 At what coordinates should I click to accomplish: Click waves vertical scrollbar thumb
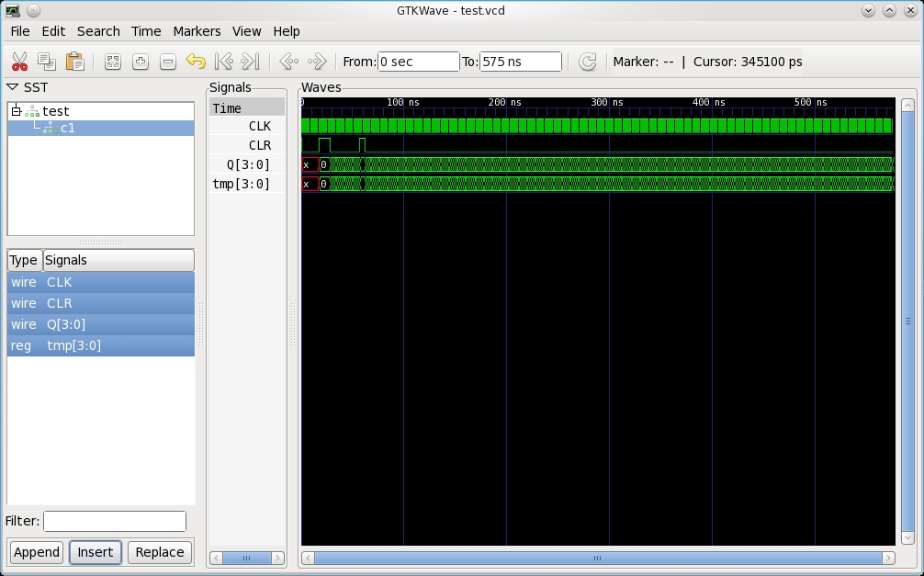click(907, 322)
